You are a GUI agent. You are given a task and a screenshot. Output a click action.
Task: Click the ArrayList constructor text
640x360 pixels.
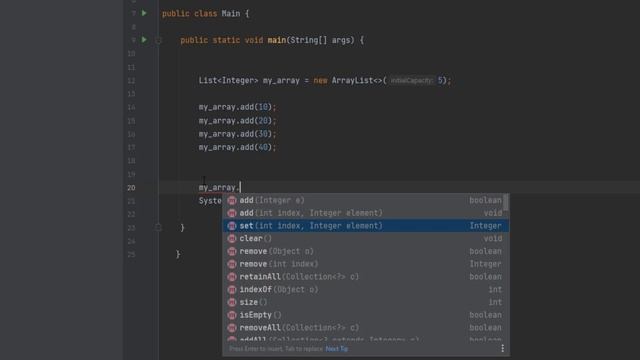[x=352, y=80]
